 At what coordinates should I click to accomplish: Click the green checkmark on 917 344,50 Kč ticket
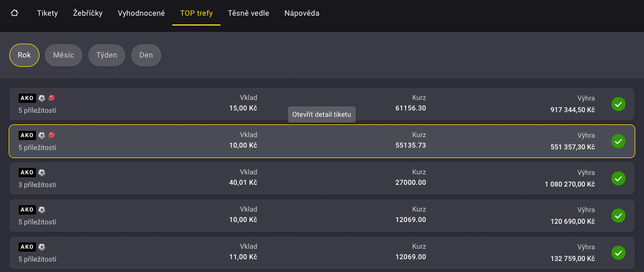(x=618, y=104)
